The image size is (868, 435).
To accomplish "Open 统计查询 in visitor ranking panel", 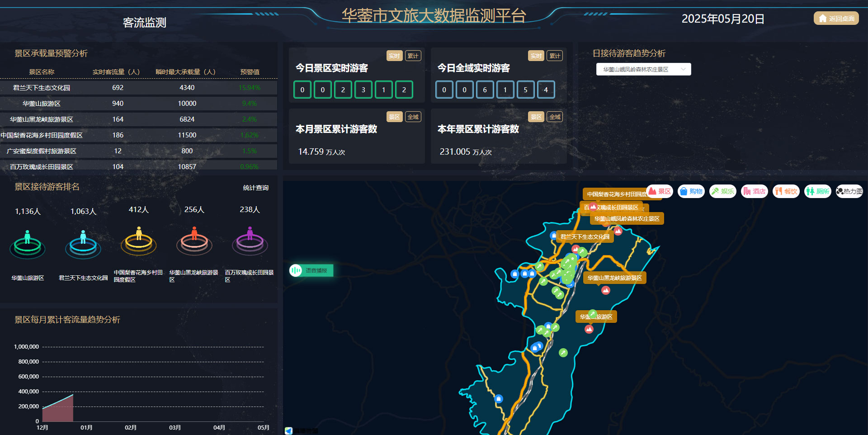I will [x=255, y=188].
